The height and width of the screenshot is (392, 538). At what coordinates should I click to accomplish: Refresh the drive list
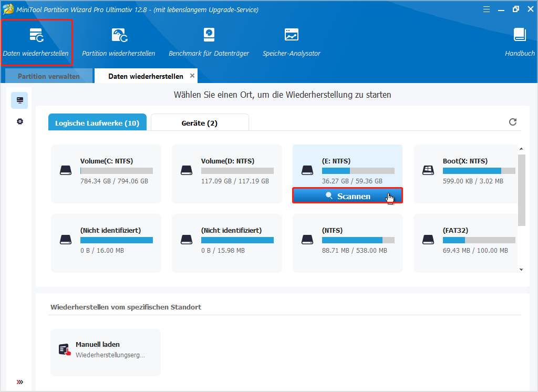coord(513,122)
